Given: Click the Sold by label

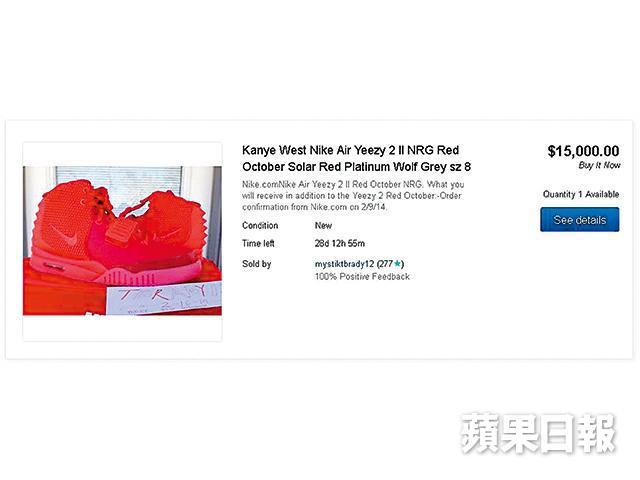Looking at the screenshot, I should tap(256, 264).
